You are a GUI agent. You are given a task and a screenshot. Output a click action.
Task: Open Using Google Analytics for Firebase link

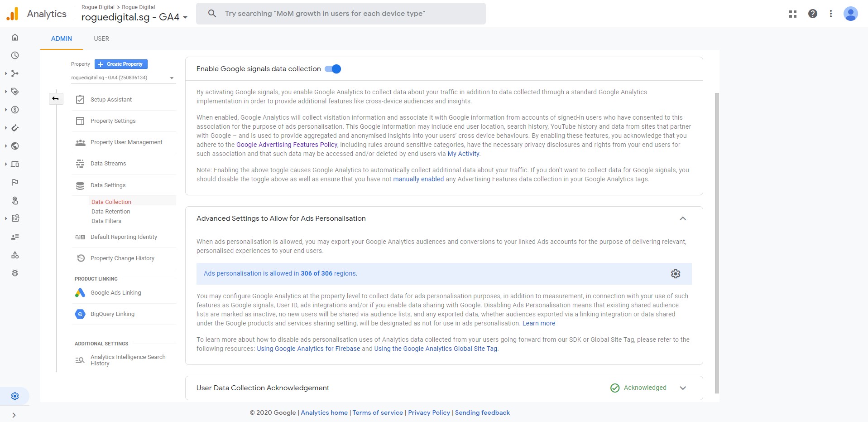308,349
